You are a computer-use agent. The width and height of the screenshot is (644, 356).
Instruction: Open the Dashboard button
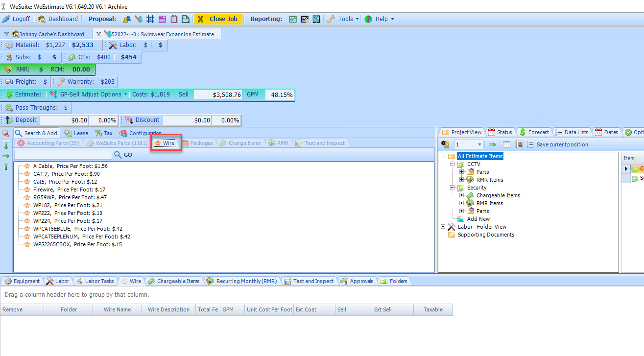[58, 19]
